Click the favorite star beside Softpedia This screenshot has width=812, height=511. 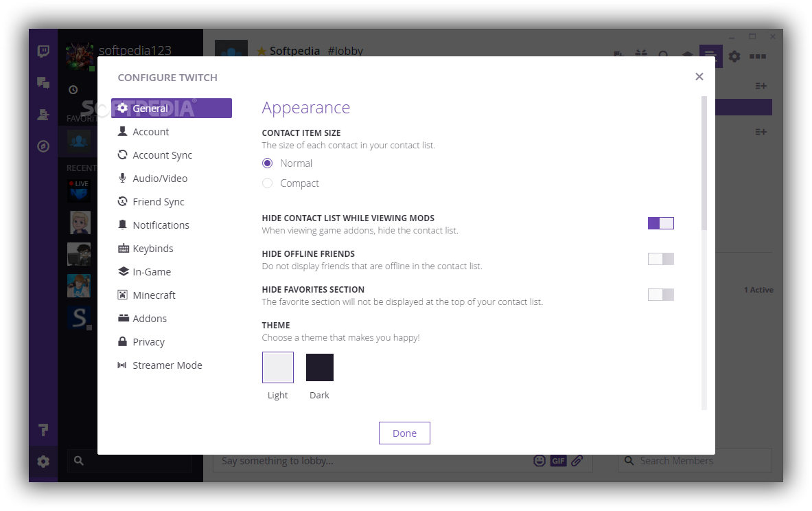(x=262, y=51)
